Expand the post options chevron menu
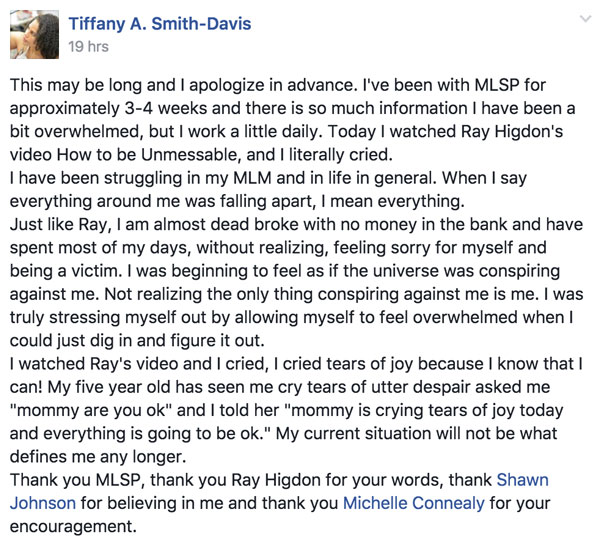Image resolution: width=600 pixels, height=549 pixels. click(585, 19)
